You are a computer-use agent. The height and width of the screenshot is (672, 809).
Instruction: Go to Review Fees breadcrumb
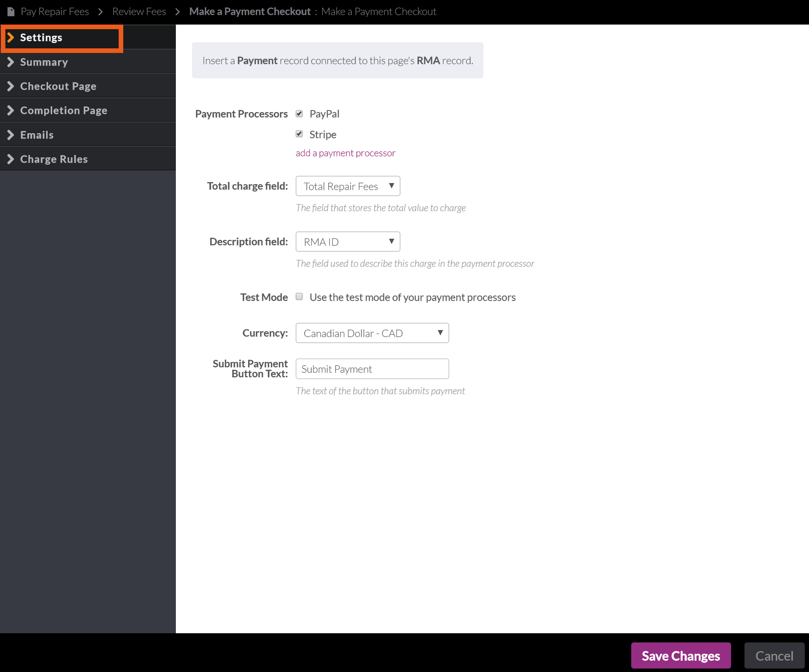(139, 12)
